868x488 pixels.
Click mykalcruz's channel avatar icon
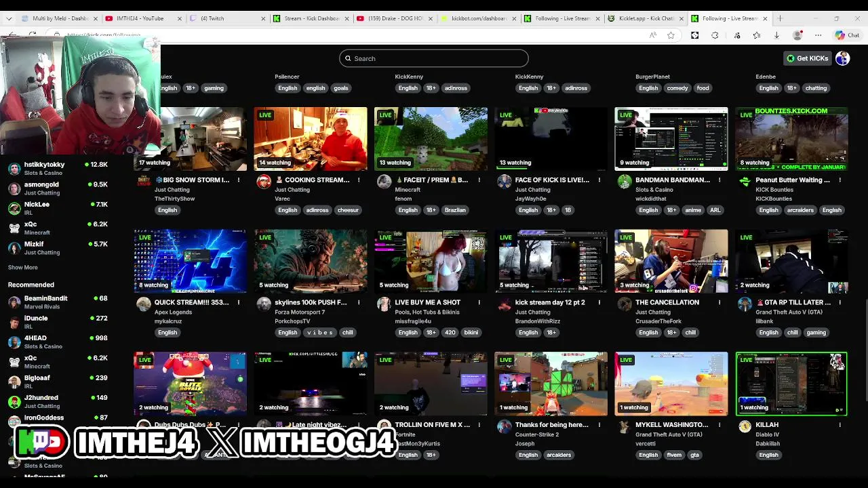pyautogui.click(x=144, y=304)
